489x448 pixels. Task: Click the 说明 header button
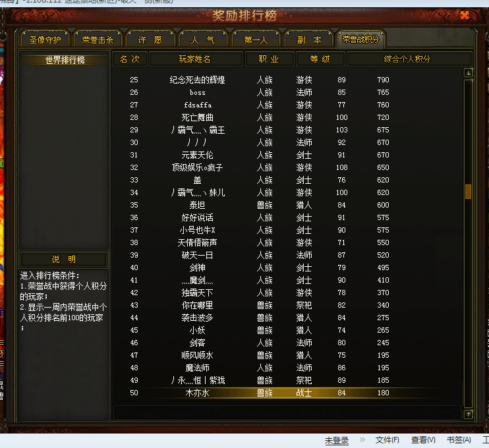(x=64, y=259)
